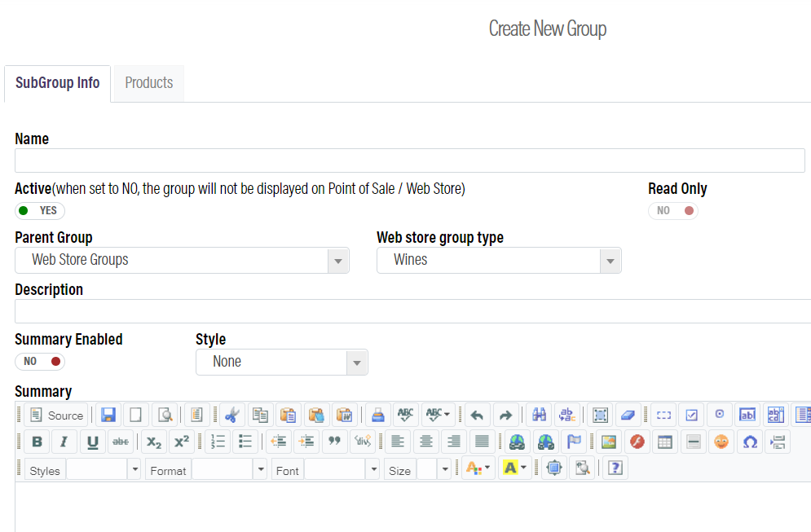Toggle Bold formatting
This screenshot has height=532, width=811.
pyautogui.click(x=37, y=442)
